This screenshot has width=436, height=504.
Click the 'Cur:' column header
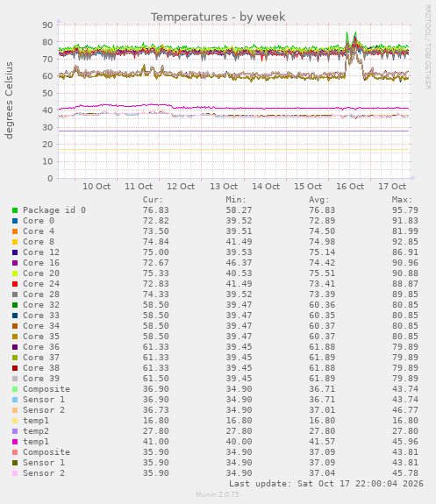[154, 200]
